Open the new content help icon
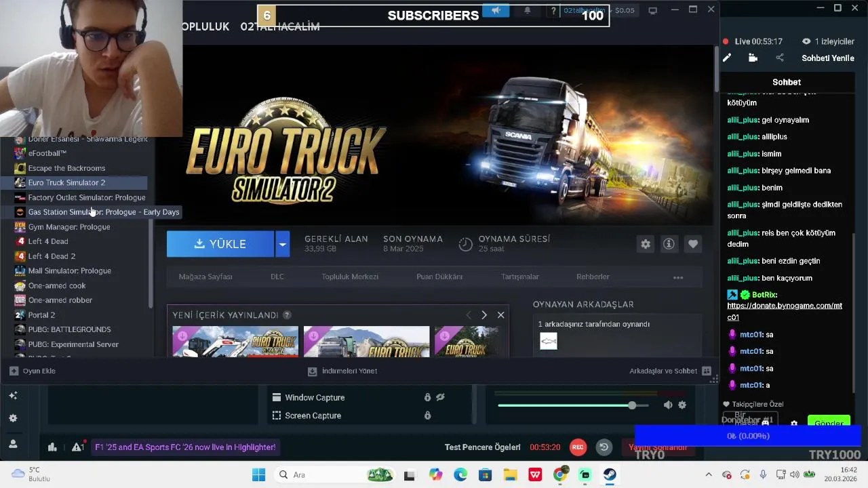The width and height of the screenshot is (868, 488). [287, 315]
